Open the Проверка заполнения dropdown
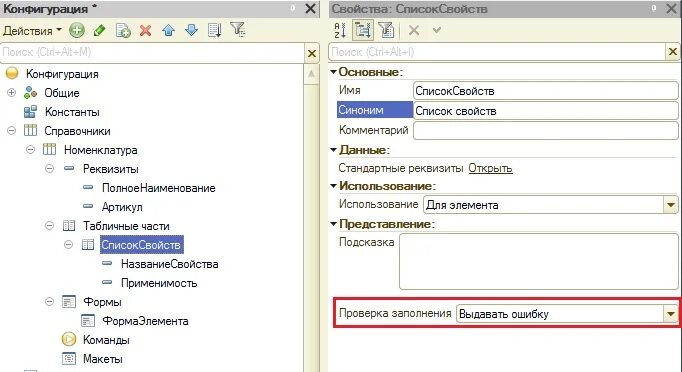Image resolution: width=682 pixels, height=372 pixels. click(x=670, y=314)
